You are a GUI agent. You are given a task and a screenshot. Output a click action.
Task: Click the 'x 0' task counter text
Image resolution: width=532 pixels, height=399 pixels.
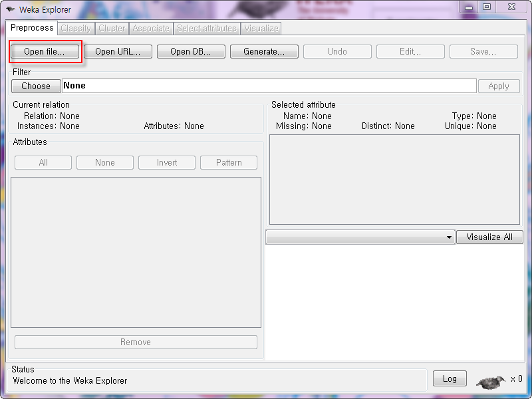tap(517, 379)
